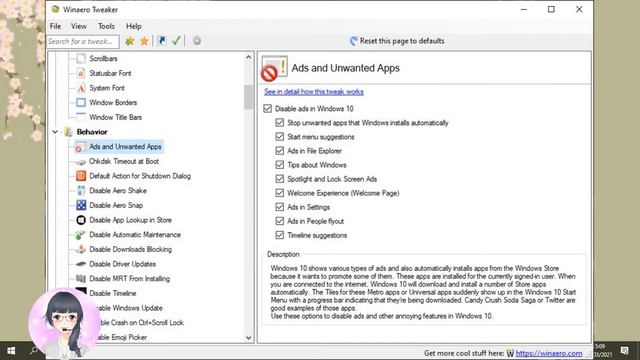
Task: Open the View menu
Action: tap(79, 26)
